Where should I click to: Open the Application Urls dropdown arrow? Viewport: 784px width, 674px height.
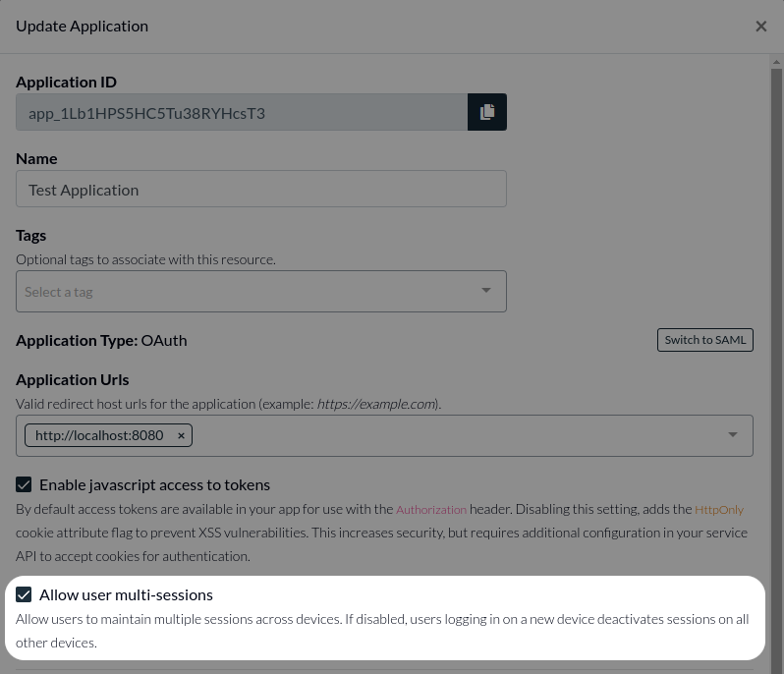(732, 435)
